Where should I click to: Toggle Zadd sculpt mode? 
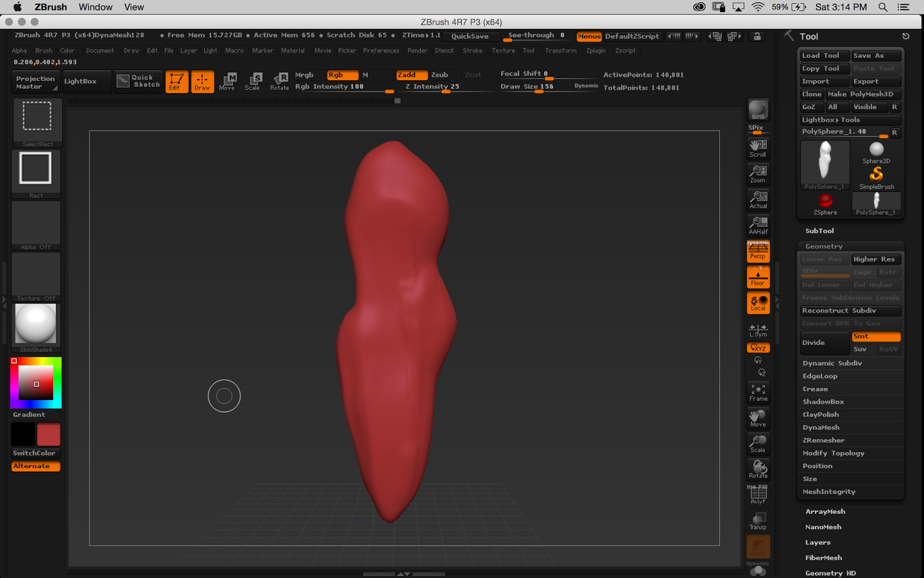(x=412, y=75)
